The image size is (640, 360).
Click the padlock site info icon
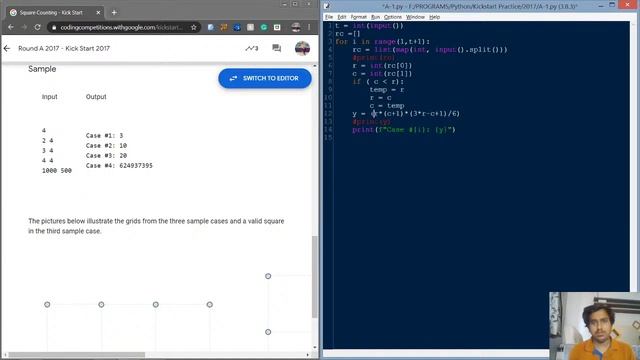[54, 27]
